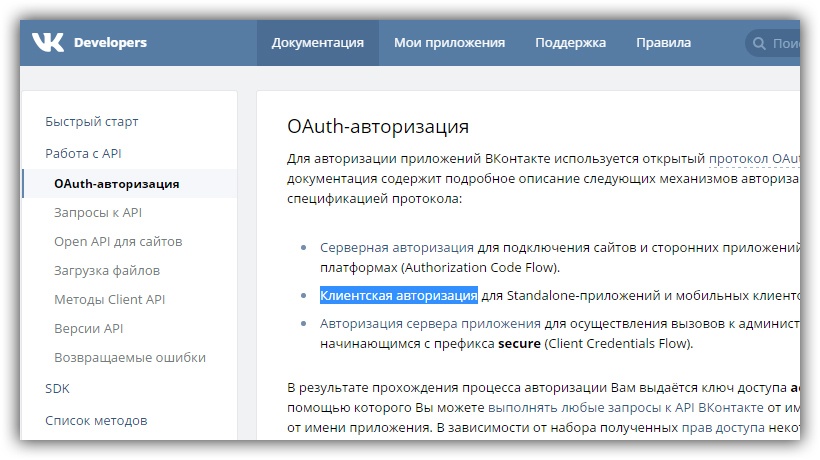Click the bold word secure

tap(519, 343)
